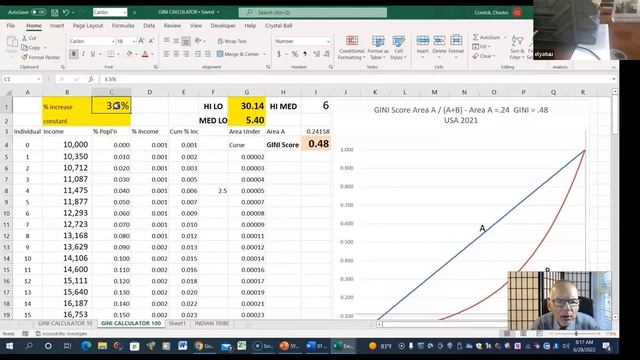Click the Sheet1 tab
The width and height of the screenshot is (640, 360).
coord(177,323)
